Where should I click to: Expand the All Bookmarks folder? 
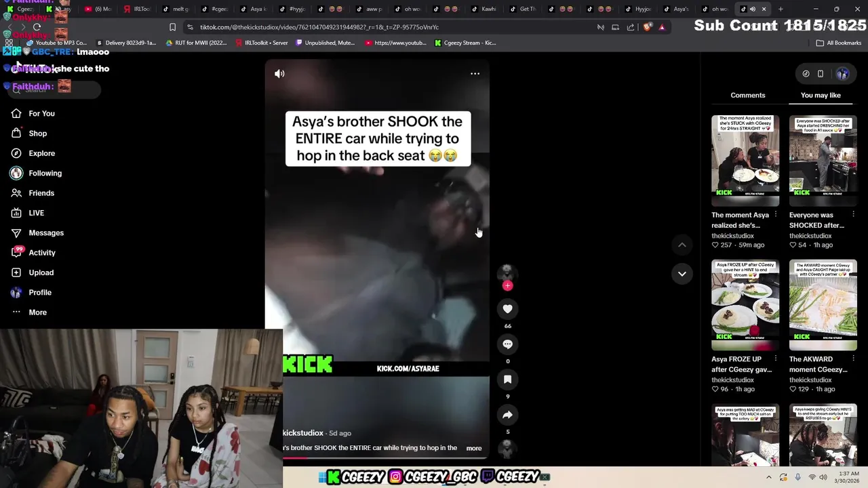[x=839, y=43]
